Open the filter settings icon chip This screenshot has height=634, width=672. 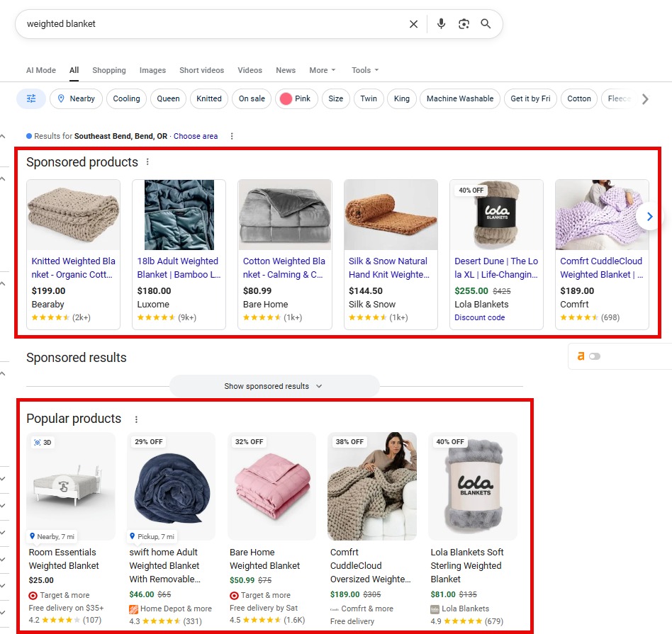click(x=31, y=98)
